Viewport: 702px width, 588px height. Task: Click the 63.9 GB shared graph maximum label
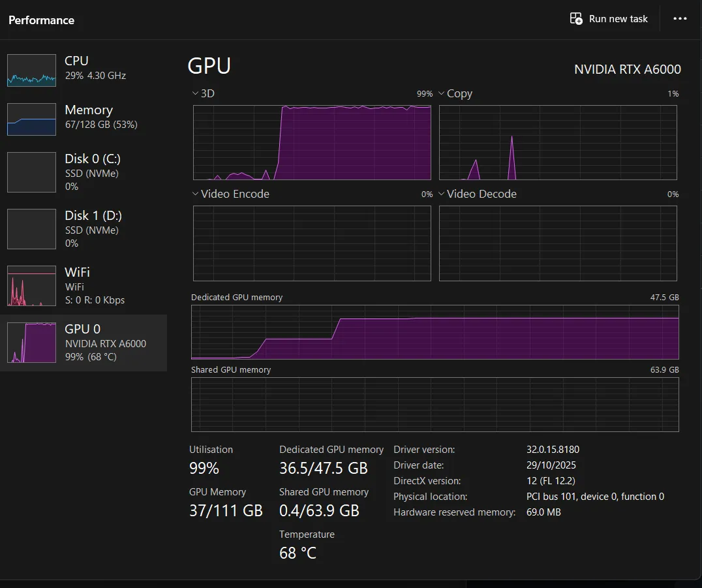[664, 370]
